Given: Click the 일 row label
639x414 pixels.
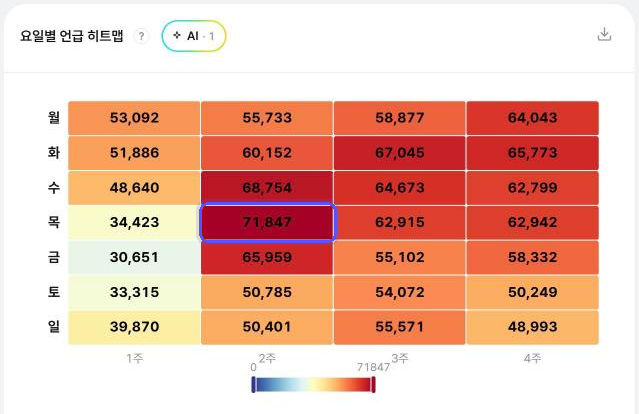Looking at the screenshot, I should [54, 327].
